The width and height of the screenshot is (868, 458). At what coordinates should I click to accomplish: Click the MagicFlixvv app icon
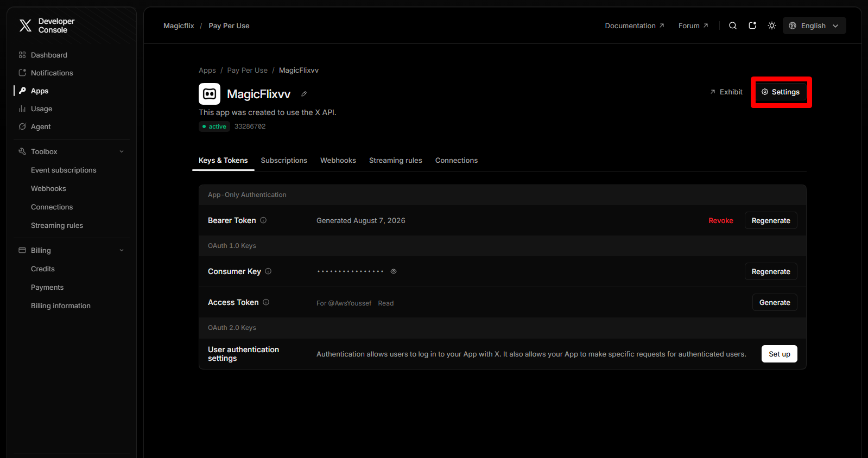pos(210,94)
